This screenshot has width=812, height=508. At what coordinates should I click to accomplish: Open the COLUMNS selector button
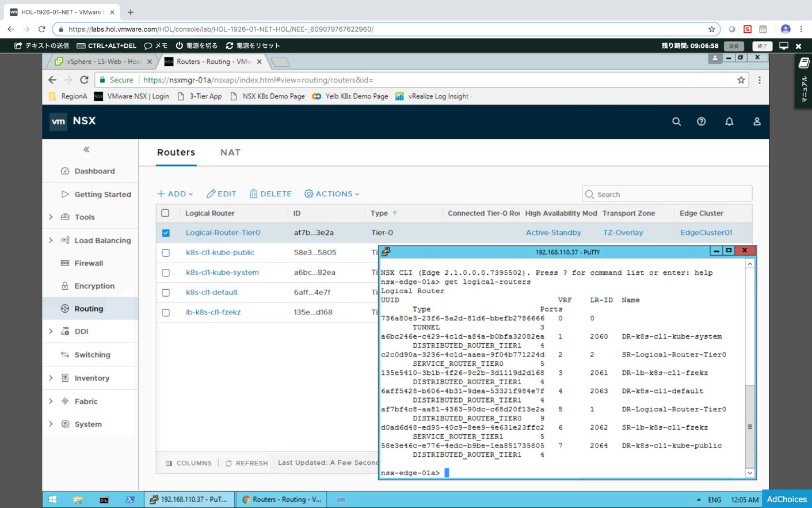coord(189,463)
